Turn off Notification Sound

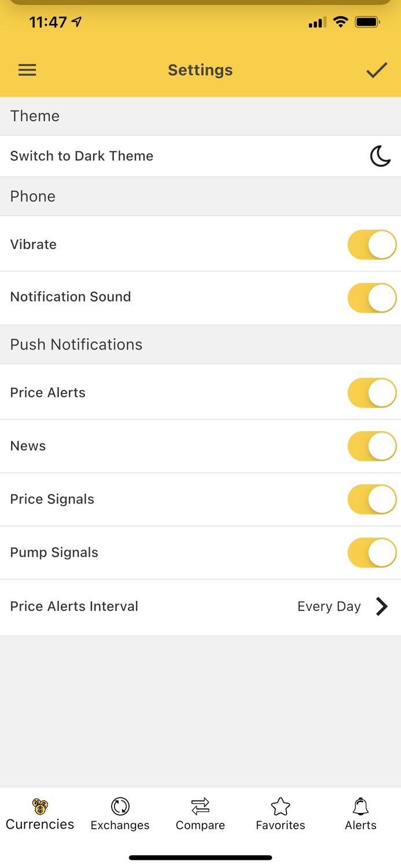(372, 297)
